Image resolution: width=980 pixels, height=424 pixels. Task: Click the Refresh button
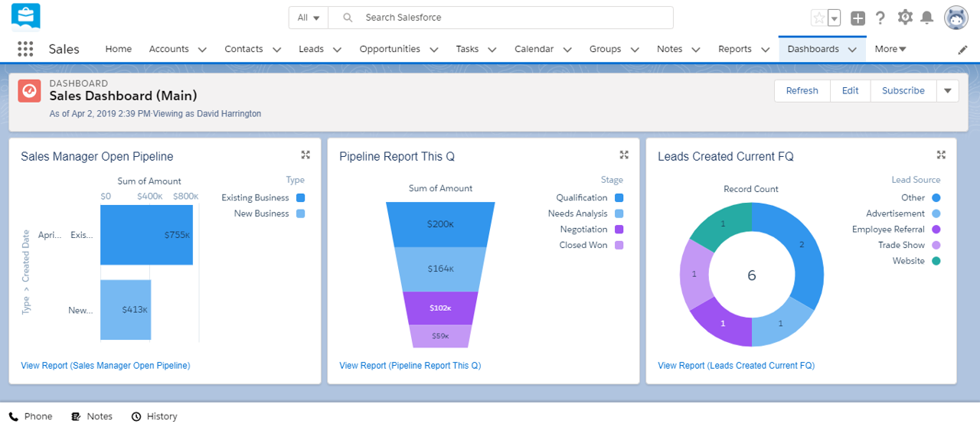(802, 90)
